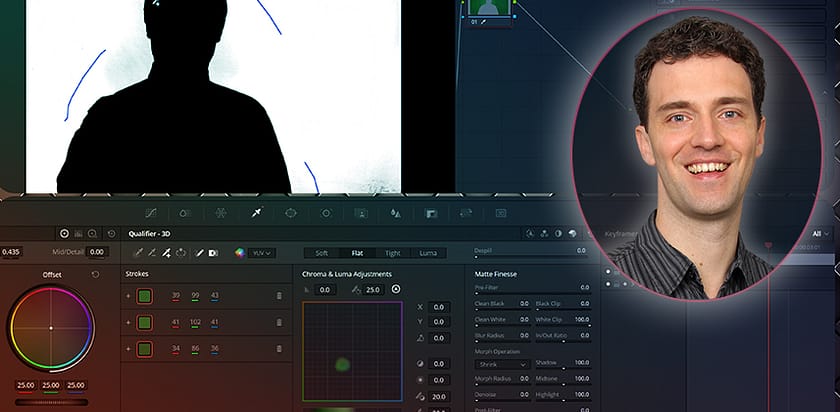
Task: Select the 3D qualifier mode icon
Action: 572,234
